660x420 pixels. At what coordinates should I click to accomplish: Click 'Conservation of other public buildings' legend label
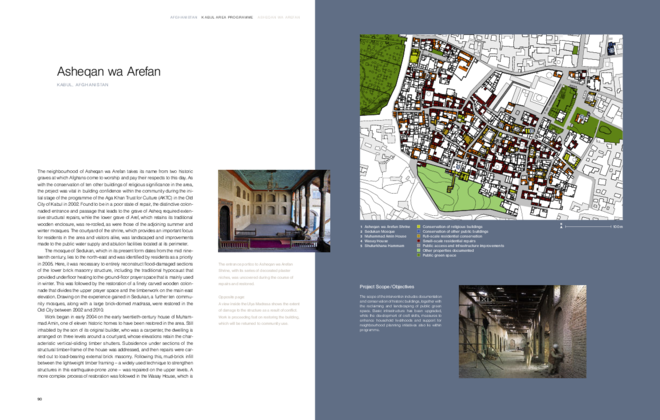click(455, 231)
